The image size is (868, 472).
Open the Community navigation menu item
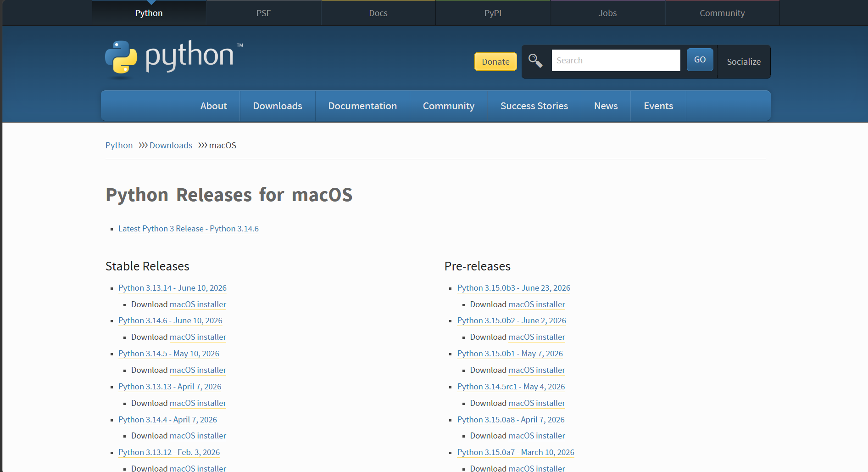pos(449,106)
